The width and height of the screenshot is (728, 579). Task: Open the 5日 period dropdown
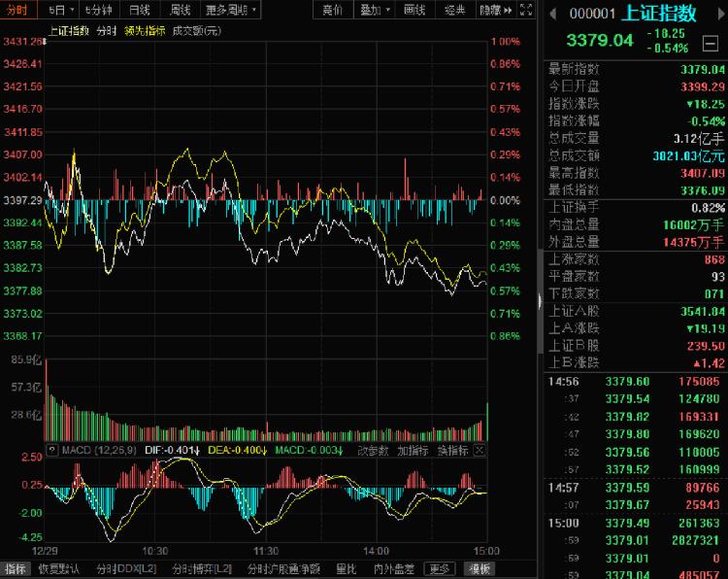click(x=60, y=10)
